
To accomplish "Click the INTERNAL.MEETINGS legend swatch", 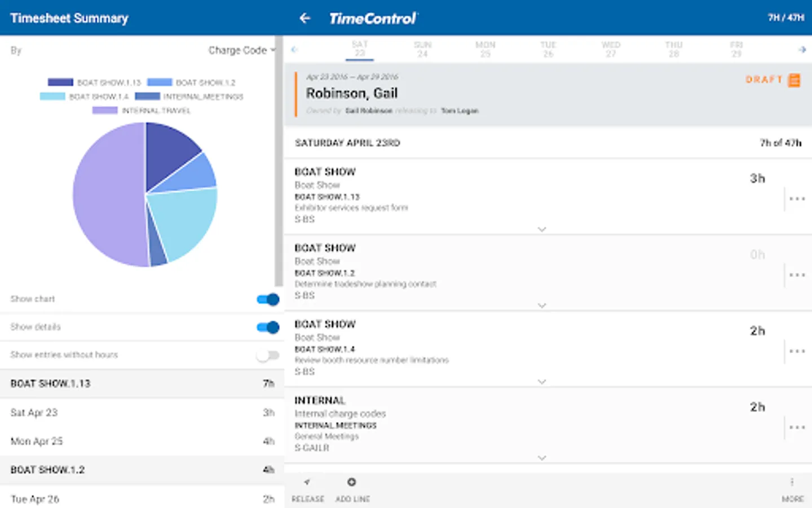I will (x=147, y=97).
